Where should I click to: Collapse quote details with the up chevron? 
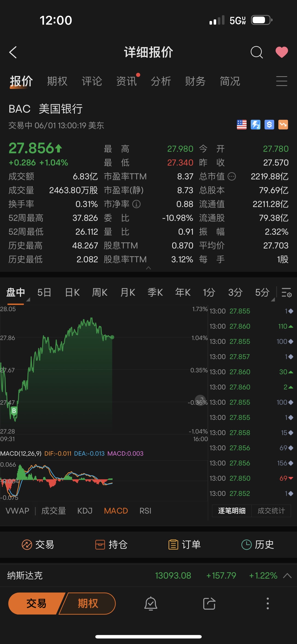pos(148,268)
